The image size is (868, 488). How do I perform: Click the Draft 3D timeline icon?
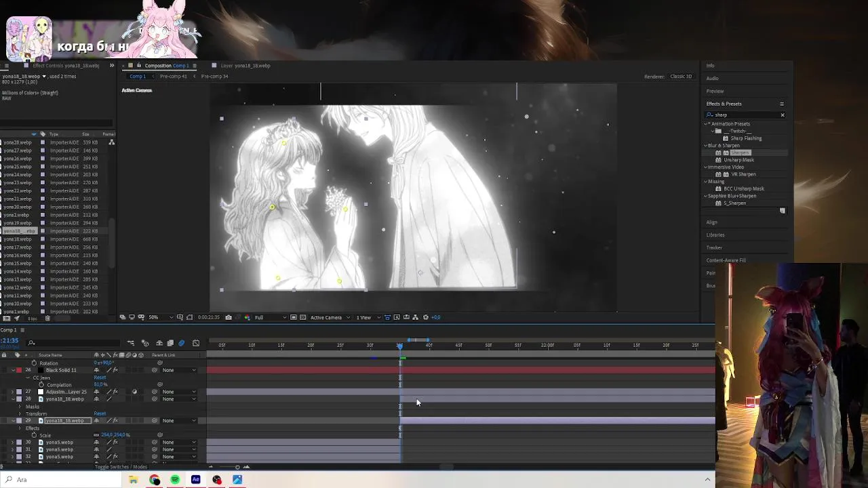145,344
